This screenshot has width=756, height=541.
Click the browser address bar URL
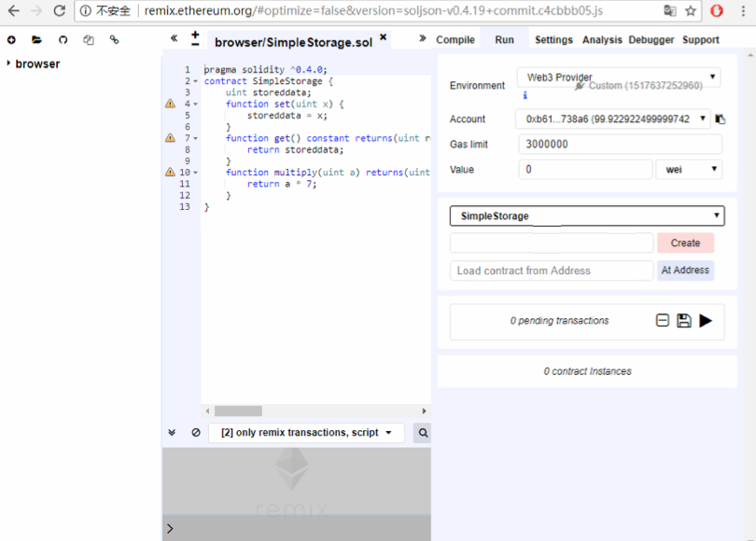tap(373, 10)
